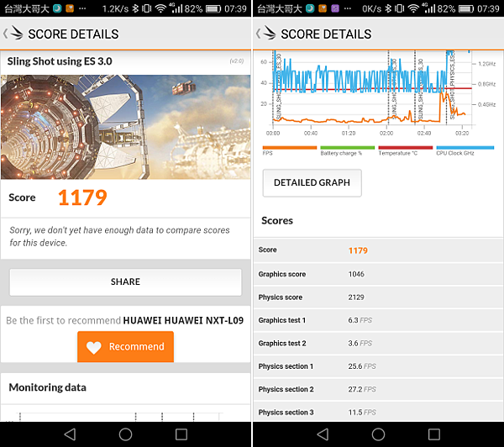
Task: Tap the large orange 1179 score
Action: pos(82,197)
